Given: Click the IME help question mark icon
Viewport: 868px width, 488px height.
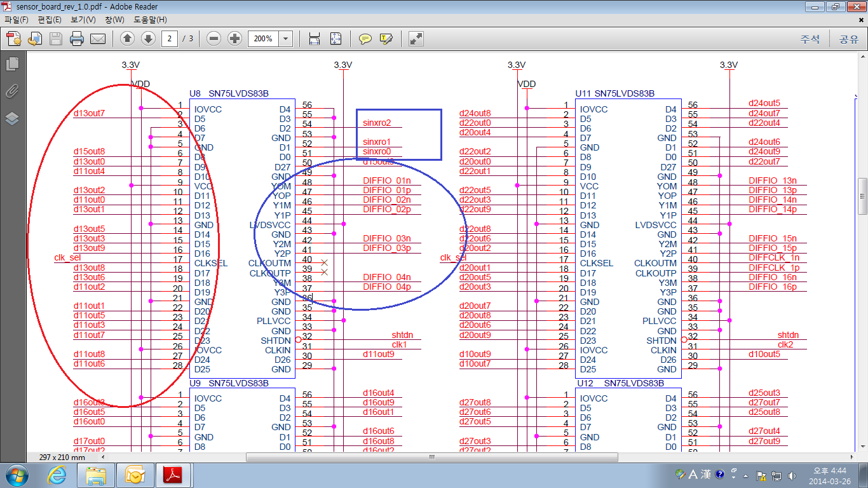Looking at the screenshot, I should pos(720,474).
